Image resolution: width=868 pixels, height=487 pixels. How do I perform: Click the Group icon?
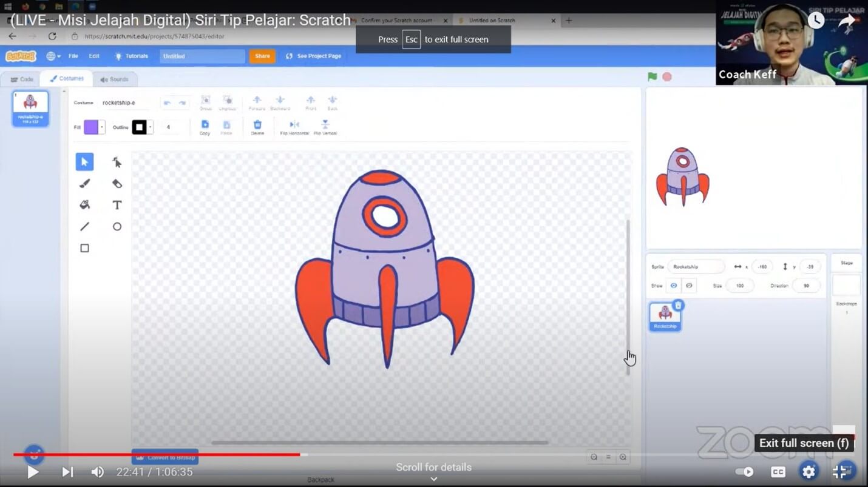206,102
